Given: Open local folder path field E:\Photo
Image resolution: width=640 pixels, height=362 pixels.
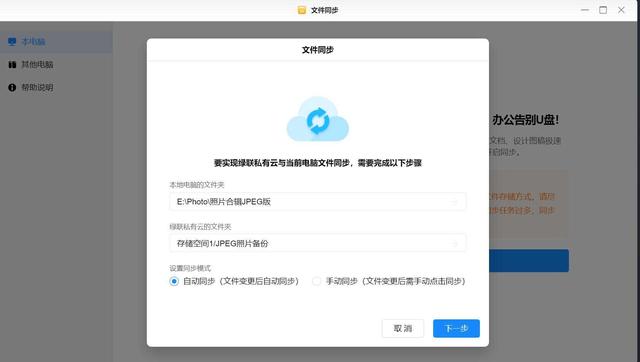Looking at the screenshot, I should tap(318, 202).
